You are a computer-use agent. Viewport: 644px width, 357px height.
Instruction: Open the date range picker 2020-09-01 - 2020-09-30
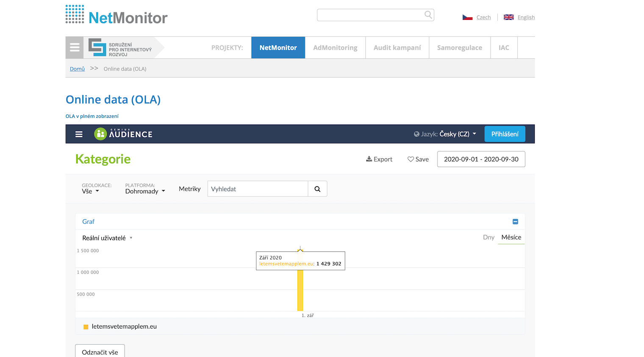481,159
